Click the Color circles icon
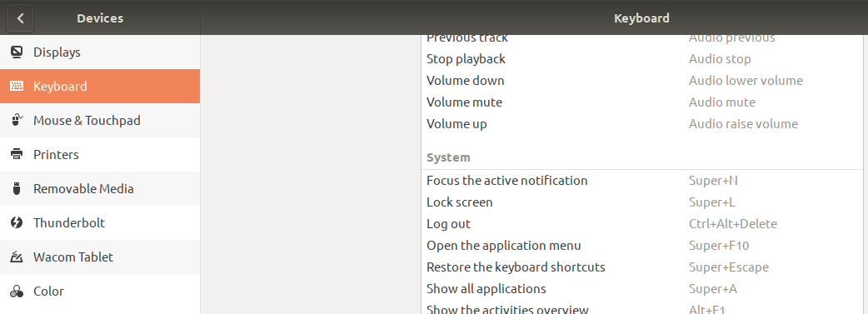This screenshot has width=868, height=314. 17,292
